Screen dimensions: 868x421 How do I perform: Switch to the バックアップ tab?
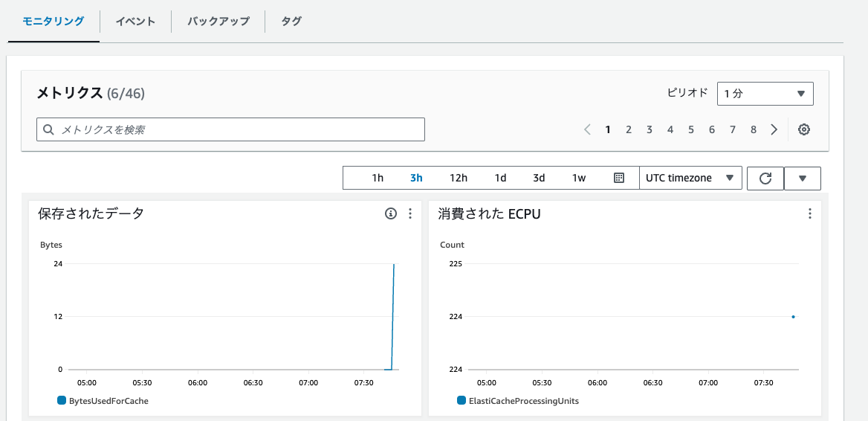(x=218, y=22)
